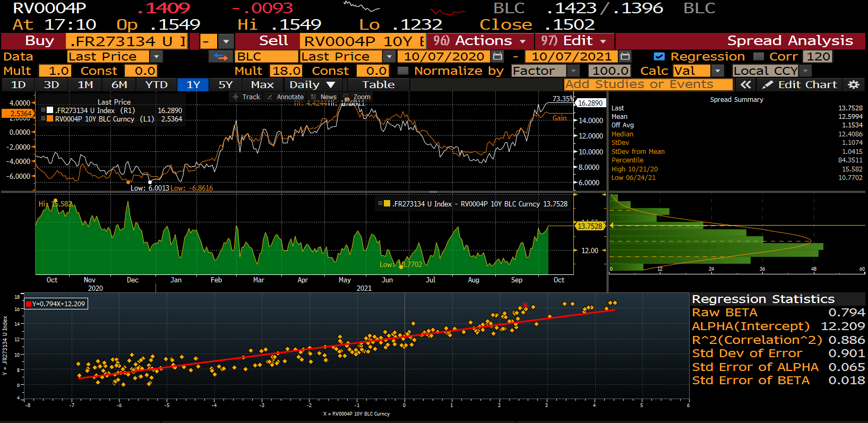Open the News overlay on chart

click(x=324, y=97)
